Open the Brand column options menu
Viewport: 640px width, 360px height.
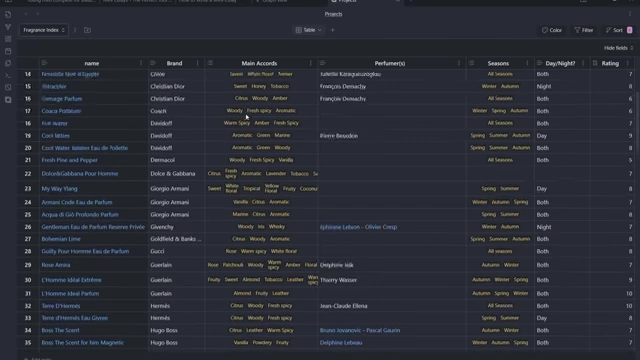coord(198,63)
